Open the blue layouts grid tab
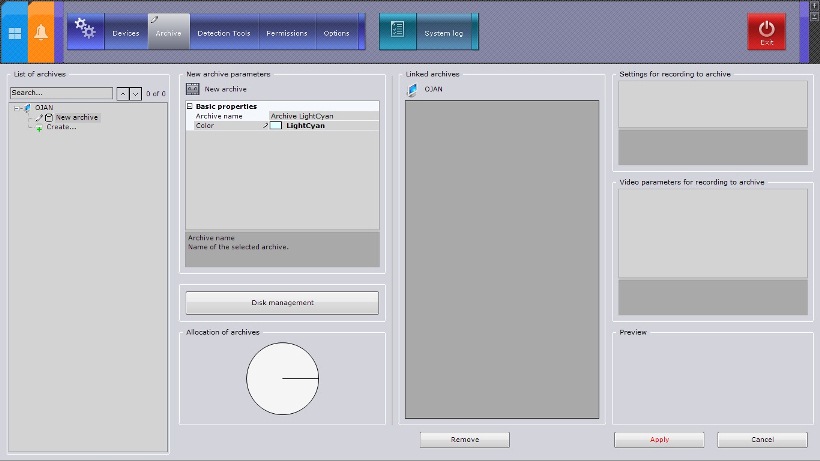The width and height of the screenshot is (820, 461). (14, 32)
